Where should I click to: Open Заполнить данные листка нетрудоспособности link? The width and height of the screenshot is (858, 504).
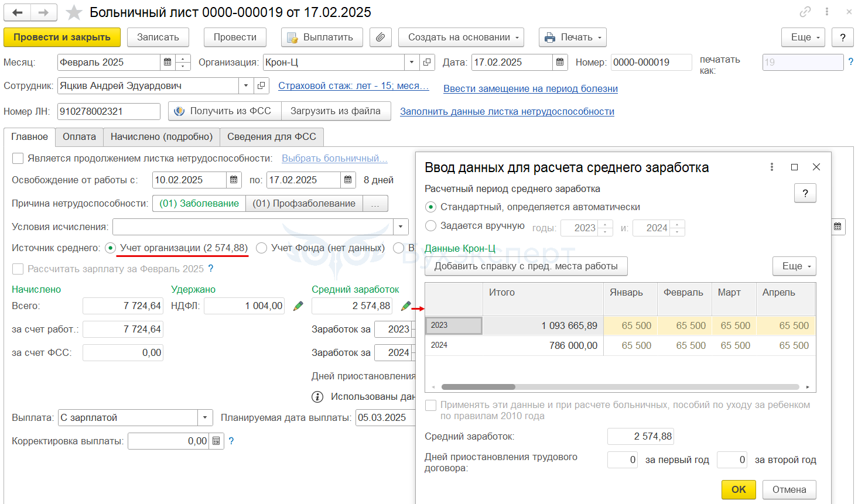point(507,112)
